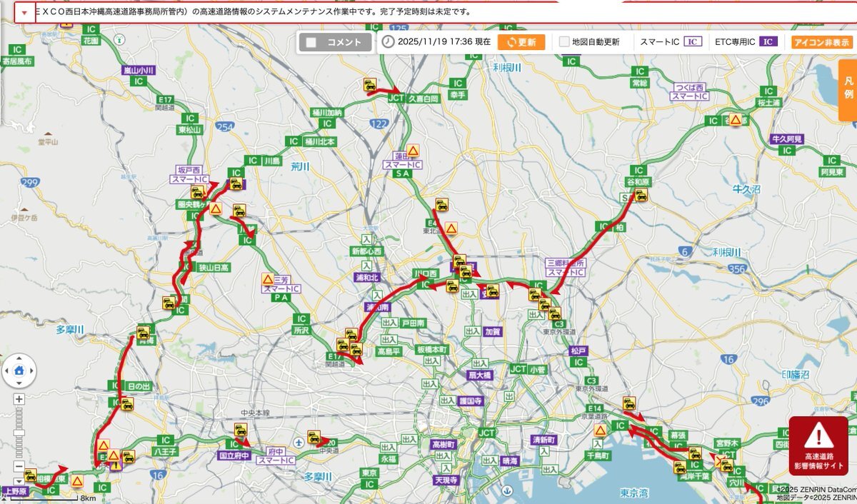Click つくば西 スマートIC label
This screenshot has width=857, height=504.
(690, 91)
